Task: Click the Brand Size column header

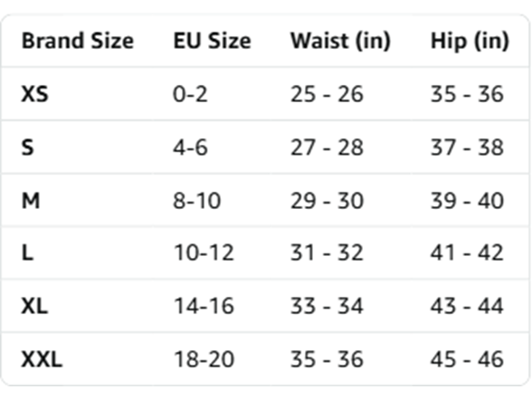Action: coord(78,41)
